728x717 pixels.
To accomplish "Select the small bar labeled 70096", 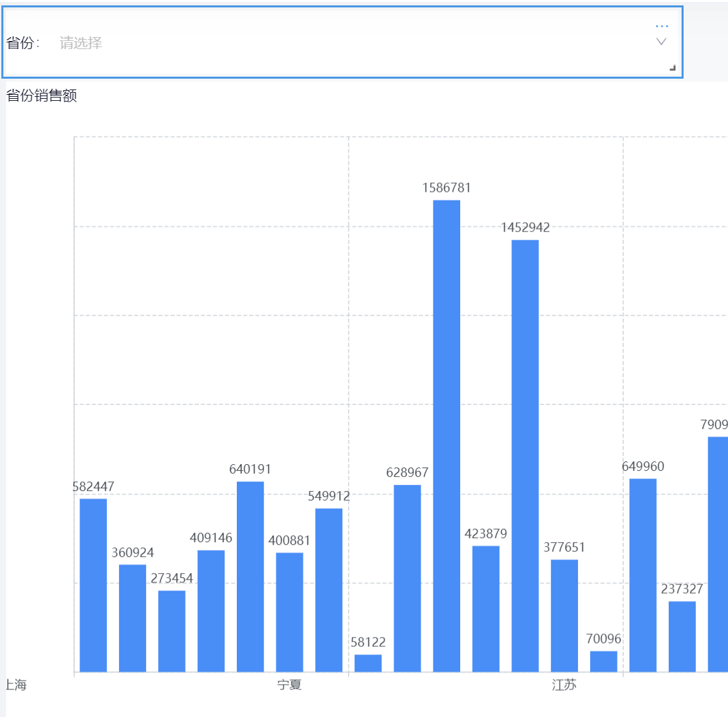I will (x=604, y=661).
